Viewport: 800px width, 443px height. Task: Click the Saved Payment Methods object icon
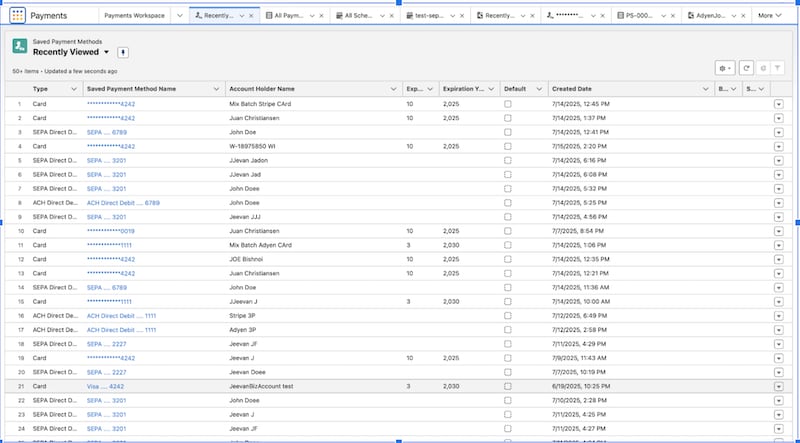click(x=19, y=45)
